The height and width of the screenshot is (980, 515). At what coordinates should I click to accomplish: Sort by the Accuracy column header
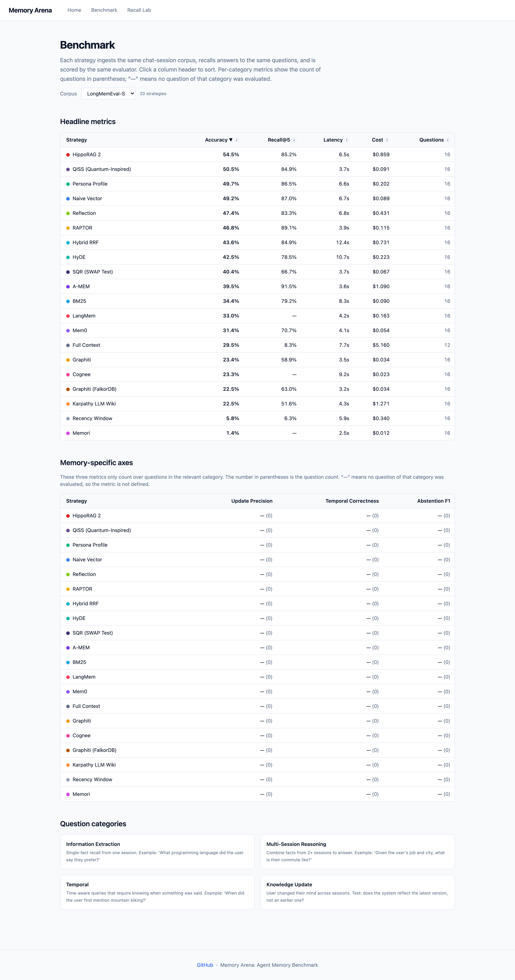[219, 140]
